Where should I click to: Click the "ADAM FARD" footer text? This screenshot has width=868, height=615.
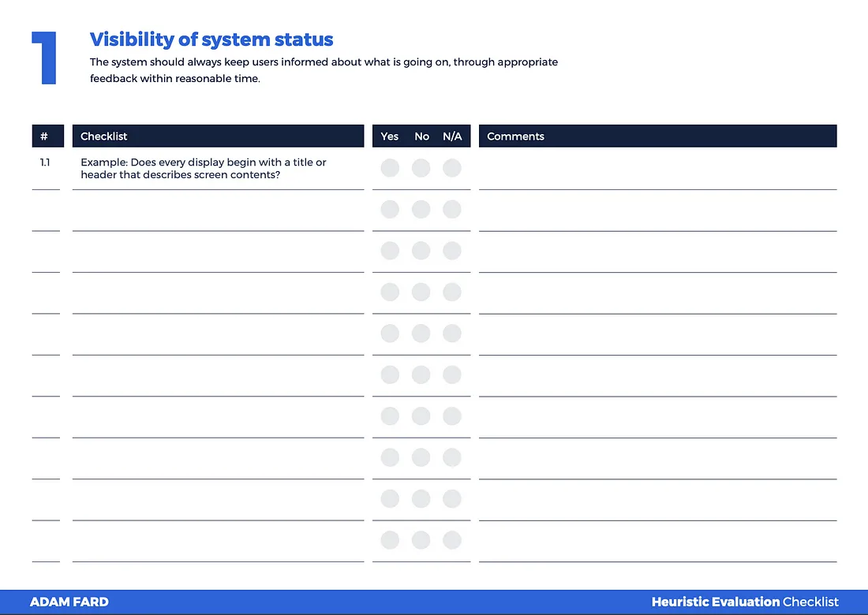(x=69, y=602)
